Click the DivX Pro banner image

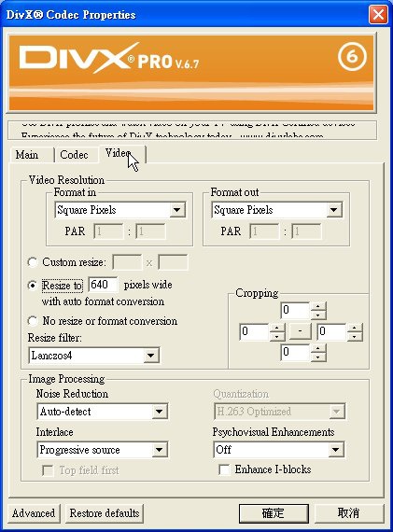tap(191, 73)
